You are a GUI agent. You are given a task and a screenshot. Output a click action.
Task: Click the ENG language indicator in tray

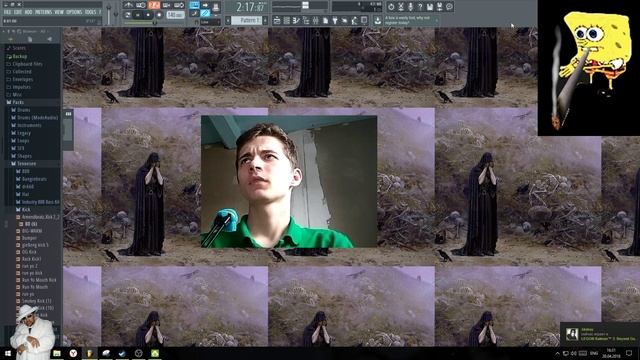click(594, 353)
